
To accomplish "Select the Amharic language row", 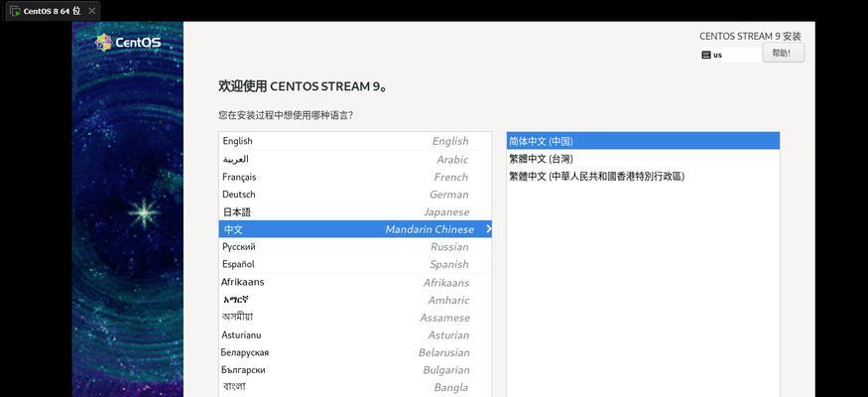I will point(355,300).
